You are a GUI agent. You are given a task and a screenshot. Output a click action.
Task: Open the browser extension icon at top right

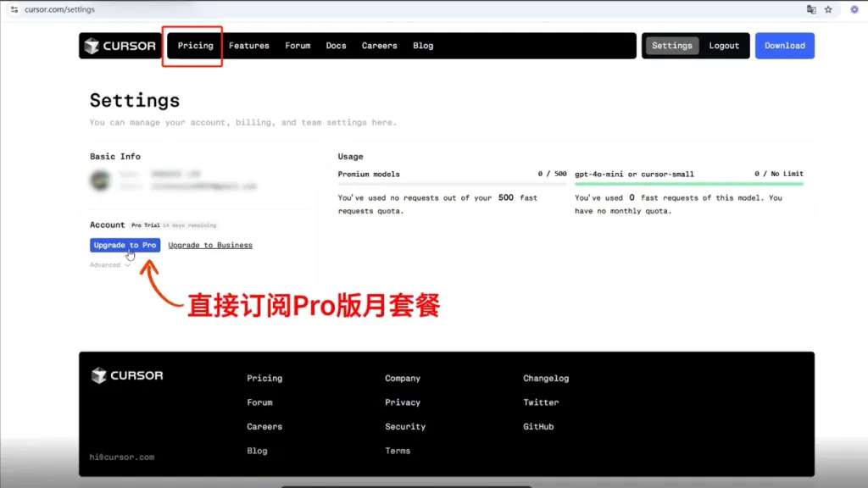(x=854, y=9)
